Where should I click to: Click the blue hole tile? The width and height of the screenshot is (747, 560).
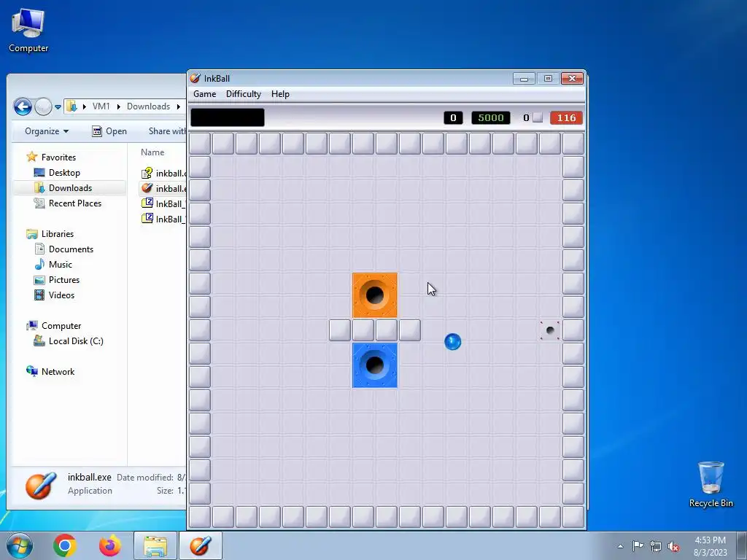[374, 365]
